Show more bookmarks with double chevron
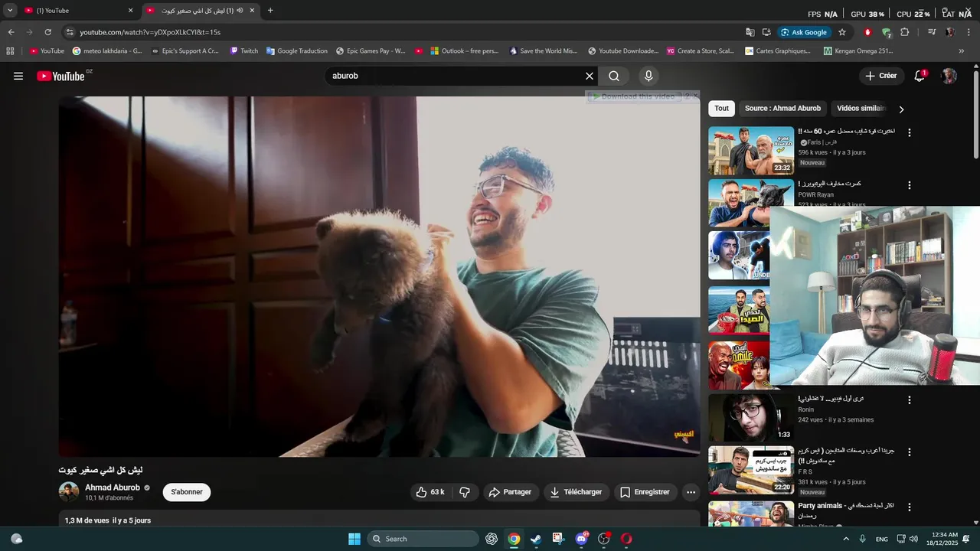Screen dimensions: 980x551 point(962,51)
